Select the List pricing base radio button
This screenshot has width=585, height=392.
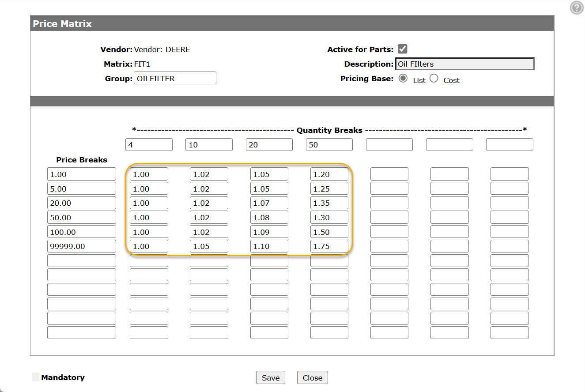pyautogui.click(x=403, y=78)
